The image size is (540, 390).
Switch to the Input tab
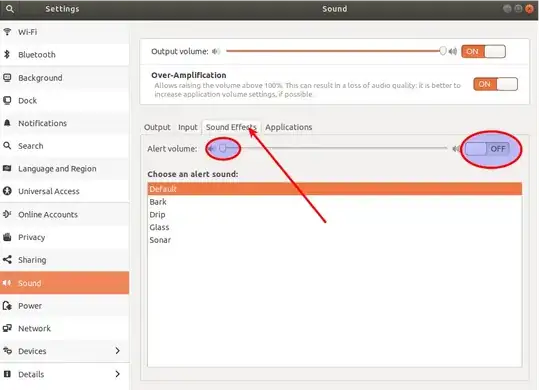188,127
